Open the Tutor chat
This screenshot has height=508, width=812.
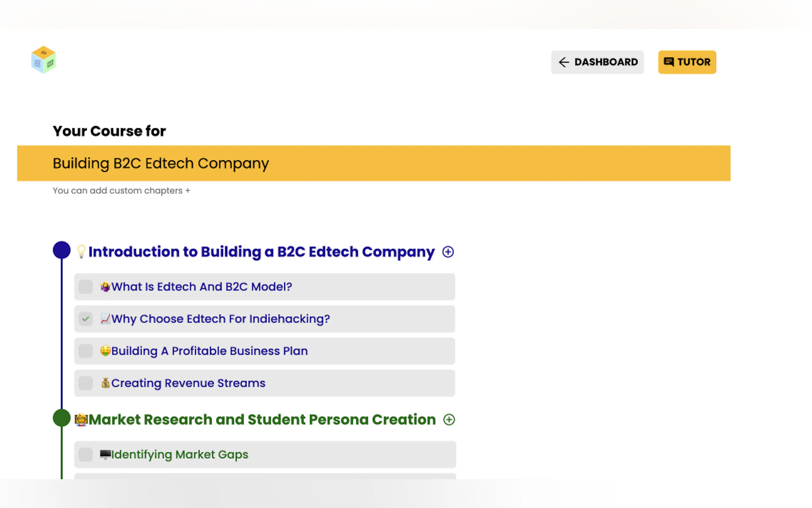[x=687, y=62]
